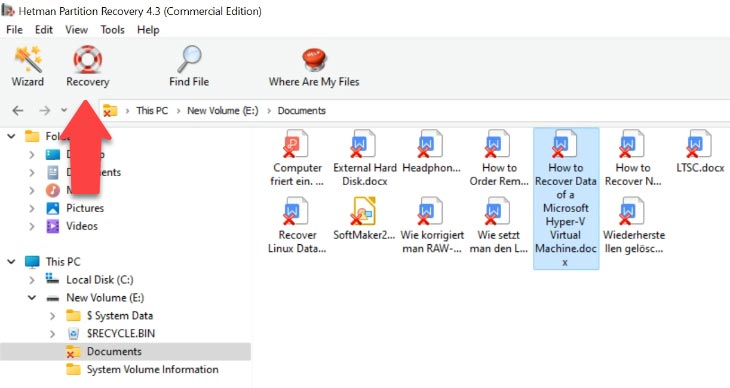
Task: Open the Help menu
Action: pyautogui.click(x=148, y=30)
